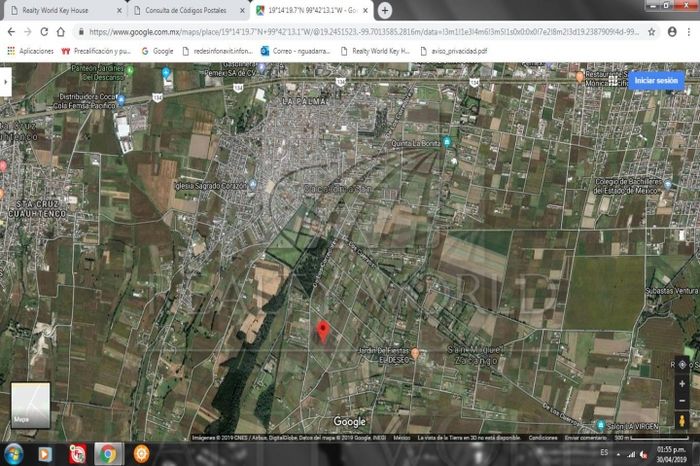Click the map zoom in plus button

pos(682,385)
